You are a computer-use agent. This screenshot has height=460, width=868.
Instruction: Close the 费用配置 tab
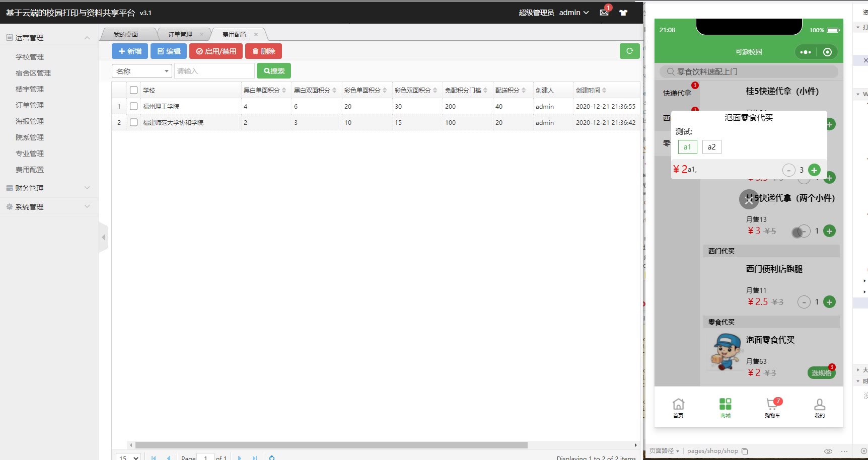[x=256, y=34]
